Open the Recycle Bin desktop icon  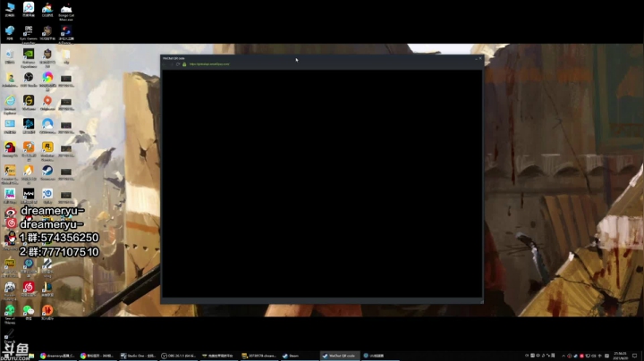(x=10, y=56)
